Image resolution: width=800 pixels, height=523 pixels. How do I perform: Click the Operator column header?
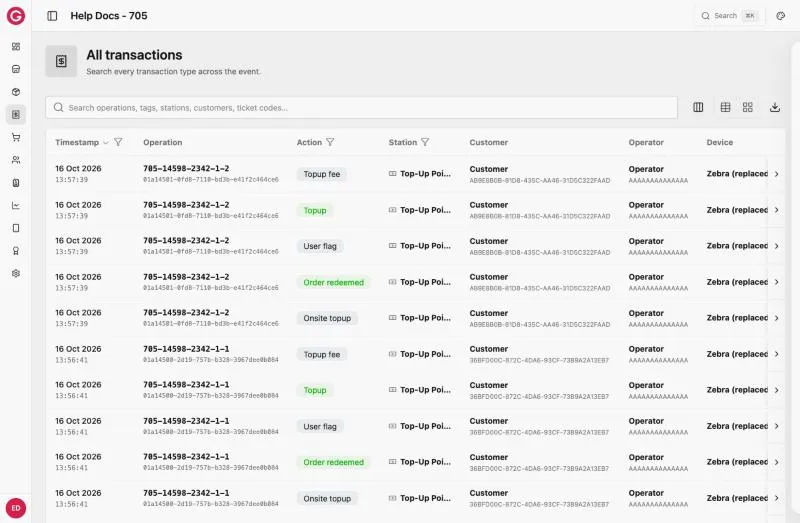click(646, 142)
